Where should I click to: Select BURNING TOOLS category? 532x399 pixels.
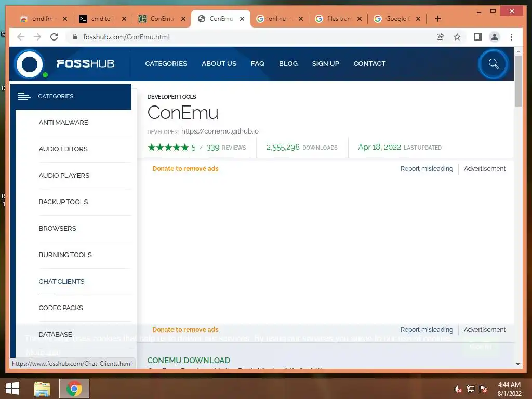(x=65, y=255)
